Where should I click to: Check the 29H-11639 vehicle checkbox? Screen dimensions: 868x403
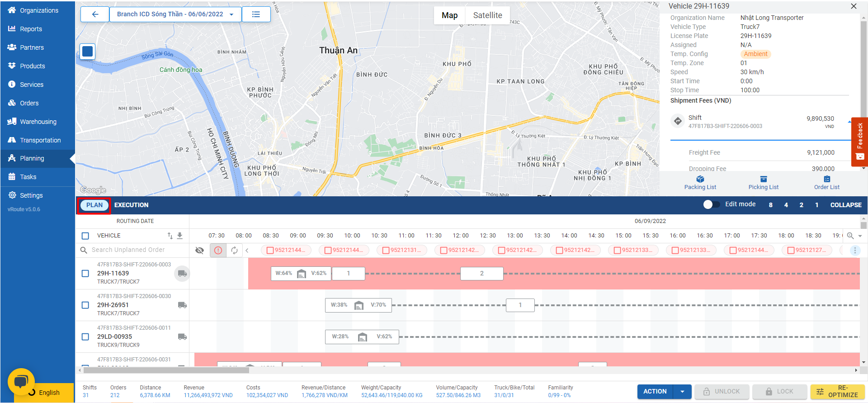click(x=85, y=273)
